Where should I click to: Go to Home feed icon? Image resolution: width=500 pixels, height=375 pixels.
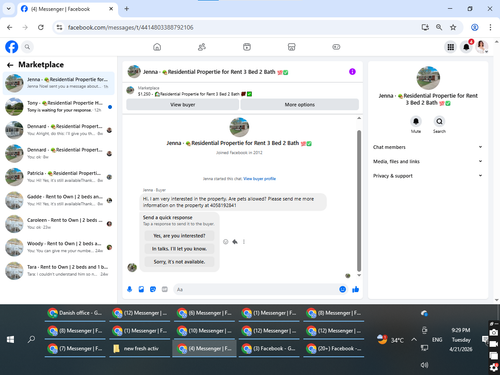[x=157, y=47]
